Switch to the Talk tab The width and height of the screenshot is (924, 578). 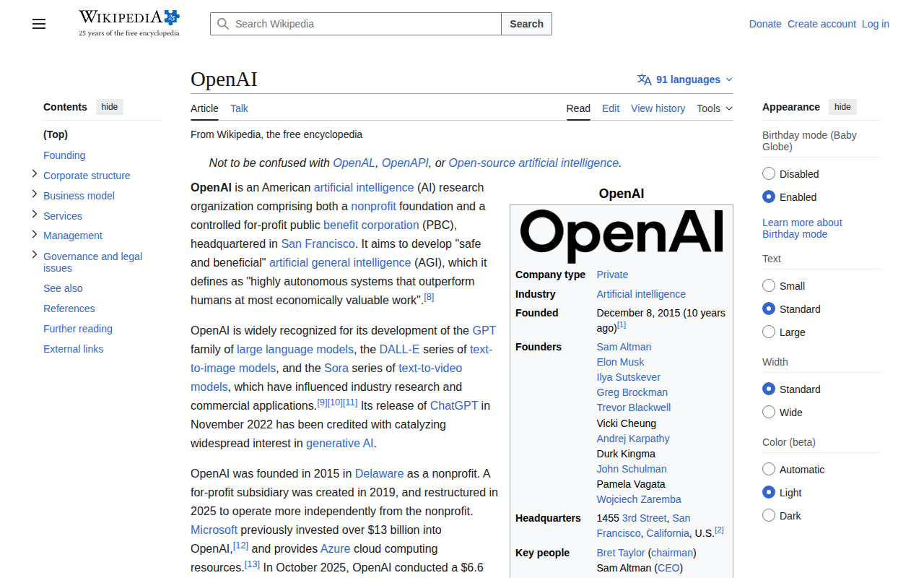coord(239,108)
